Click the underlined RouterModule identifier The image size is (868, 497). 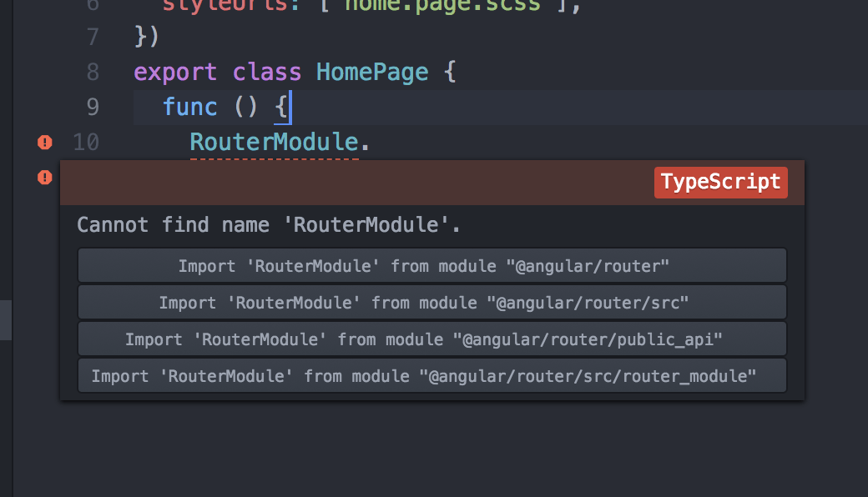pos(274,142)
